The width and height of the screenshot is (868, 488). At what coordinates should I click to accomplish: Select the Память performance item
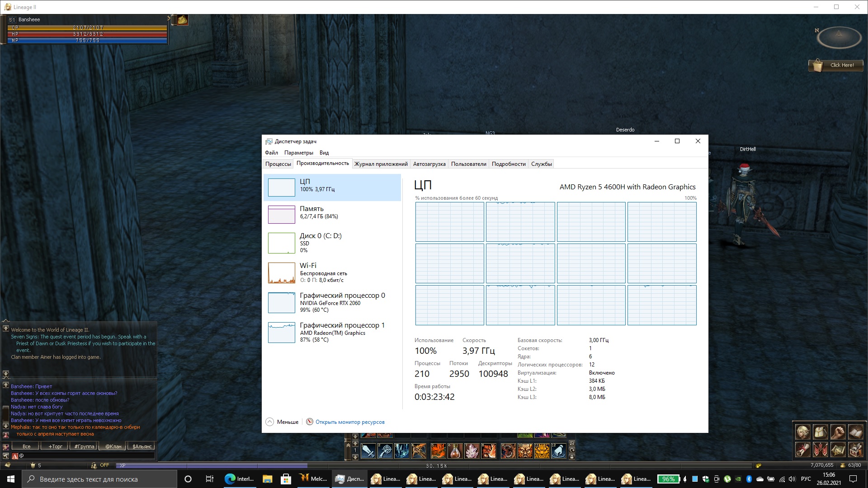[x=332, y=214]
